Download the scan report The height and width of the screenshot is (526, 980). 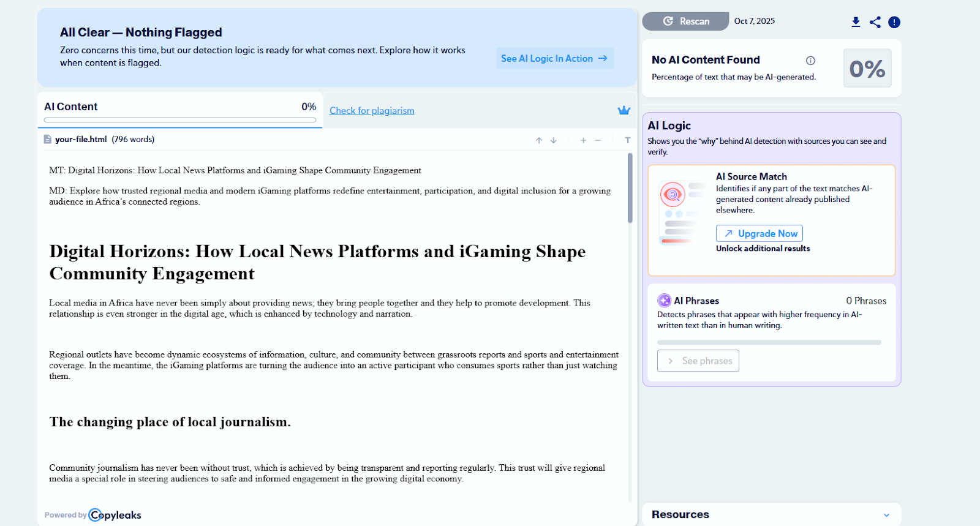[x=856, y=22]
